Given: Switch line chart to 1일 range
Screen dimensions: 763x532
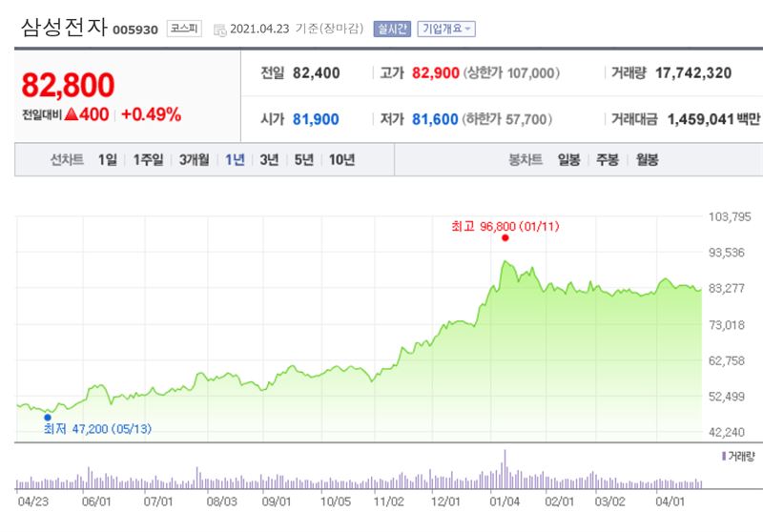Looking at the screenshot, I should pyautogui.click(x=107, y=160).
